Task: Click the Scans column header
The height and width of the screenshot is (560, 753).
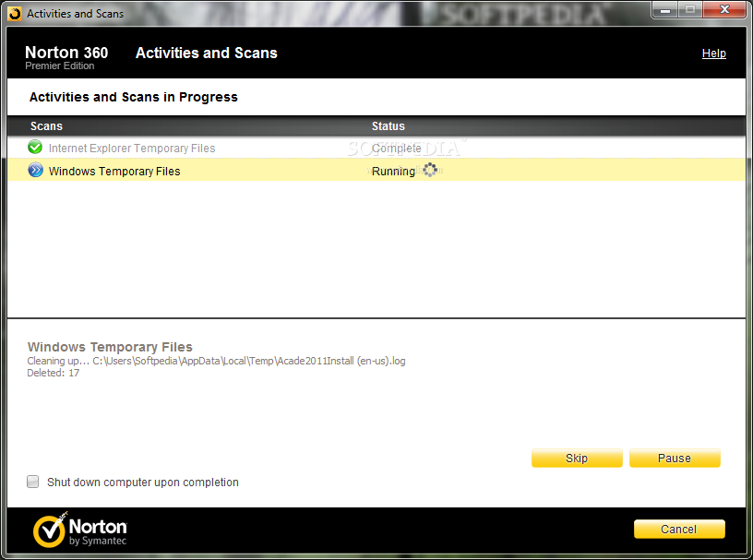Action: click(46, 126)
